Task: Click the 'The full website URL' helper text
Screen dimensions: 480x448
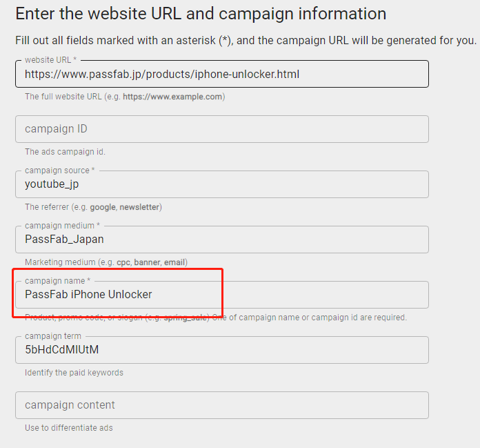Action: (x=125, y=97)
